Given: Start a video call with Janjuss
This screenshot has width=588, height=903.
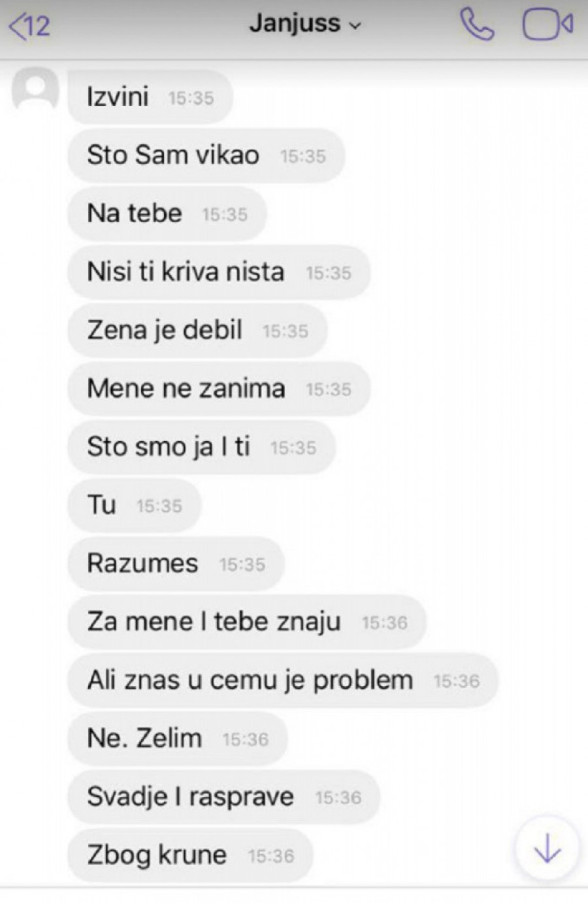Looking at the screenshot, I should [547, 25].
